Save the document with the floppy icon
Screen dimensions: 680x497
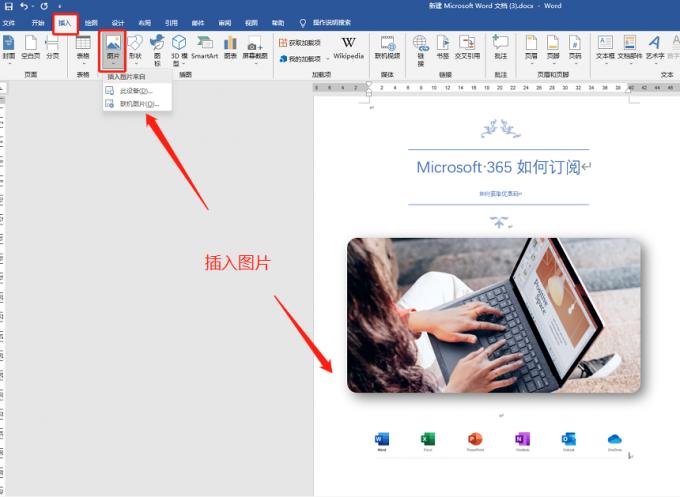coord(8,7)
